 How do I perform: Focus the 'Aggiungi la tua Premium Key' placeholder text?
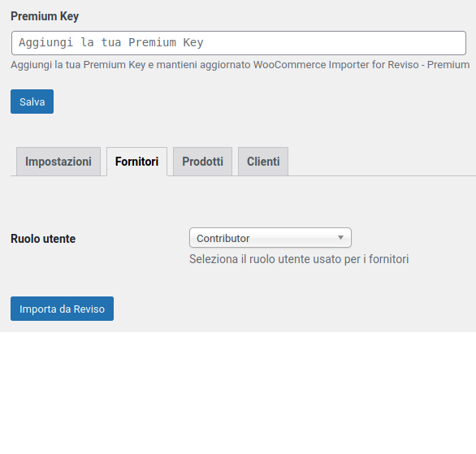pos(111,42)
